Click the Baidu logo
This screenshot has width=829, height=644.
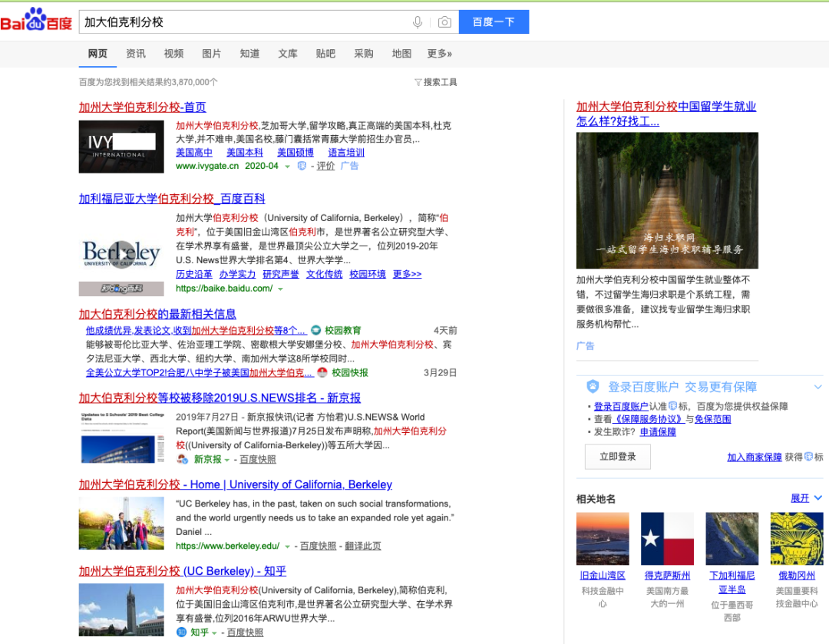[36, 21]
